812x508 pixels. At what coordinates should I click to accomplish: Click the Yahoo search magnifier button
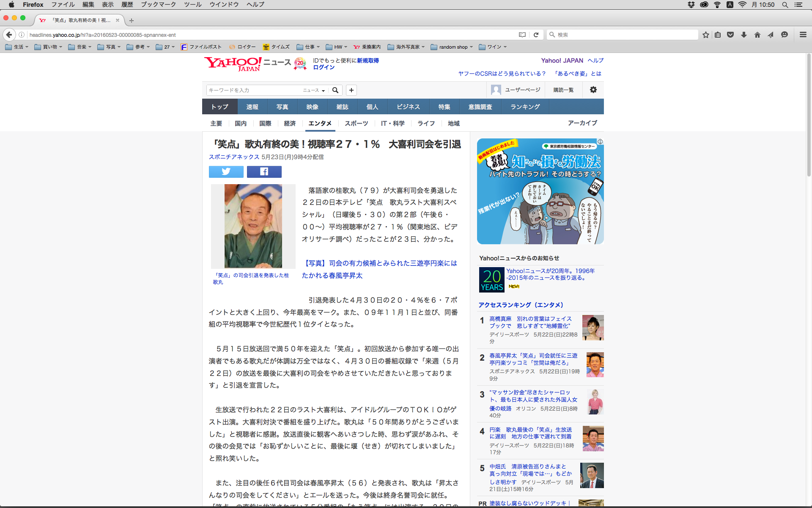tap(335, 90)
